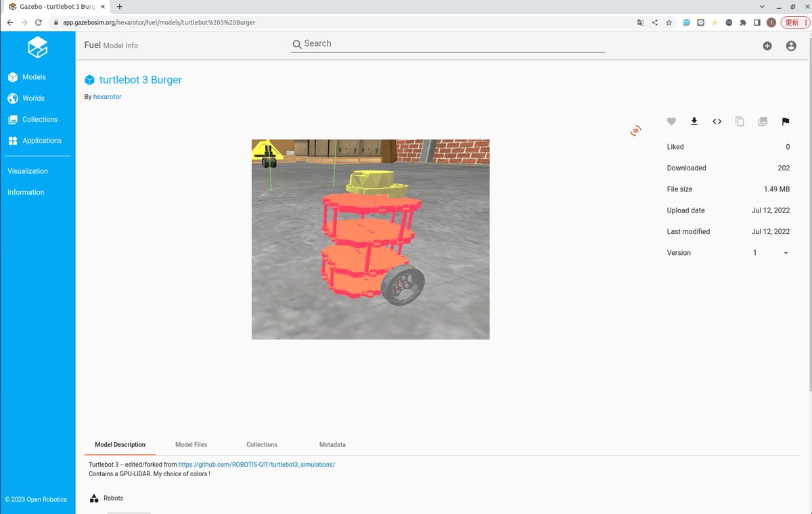Open the browser profile avatar

coord(771,22)
